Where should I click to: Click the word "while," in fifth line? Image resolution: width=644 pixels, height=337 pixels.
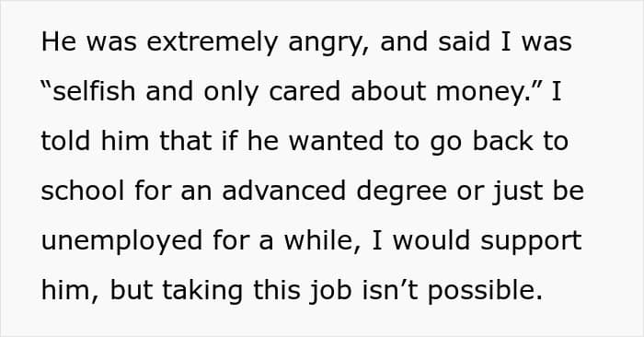[x=322, y=241]
